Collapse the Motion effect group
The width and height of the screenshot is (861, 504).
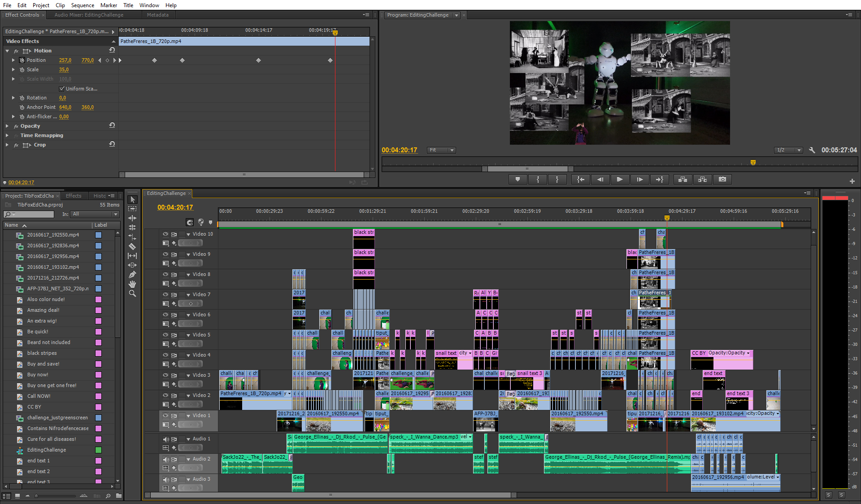point(7,51)
